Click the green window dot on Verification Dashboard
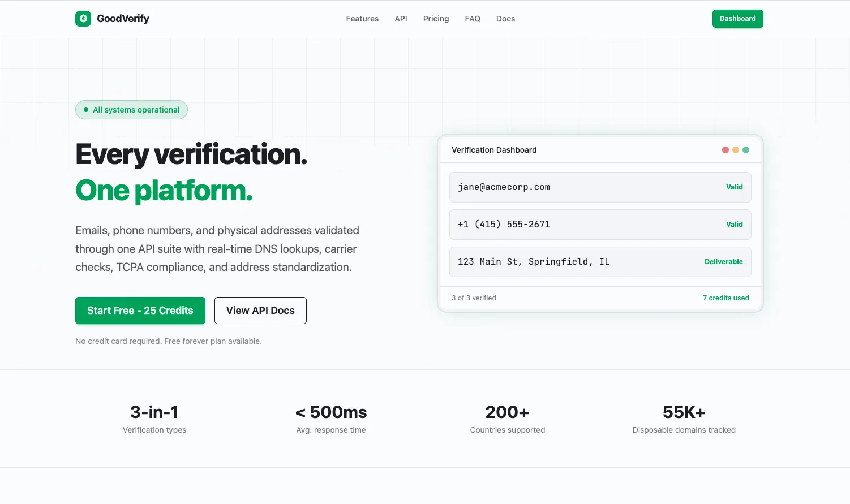 [746, 150]
